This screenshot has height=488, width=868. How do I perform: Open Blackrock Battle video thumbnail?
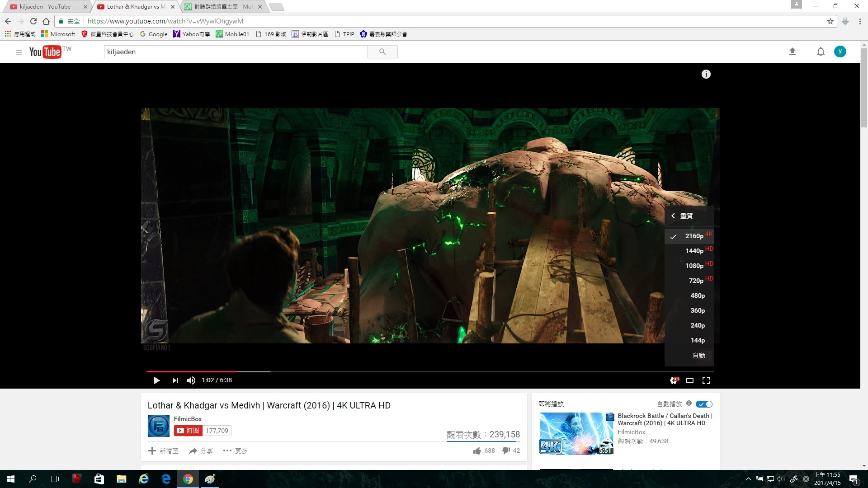(x=576, y=433)
